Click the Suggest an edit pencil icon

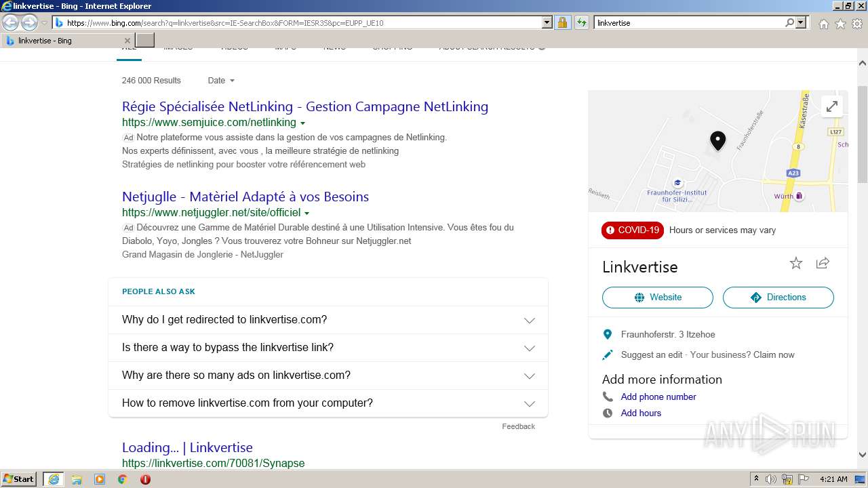pos(608,355)
